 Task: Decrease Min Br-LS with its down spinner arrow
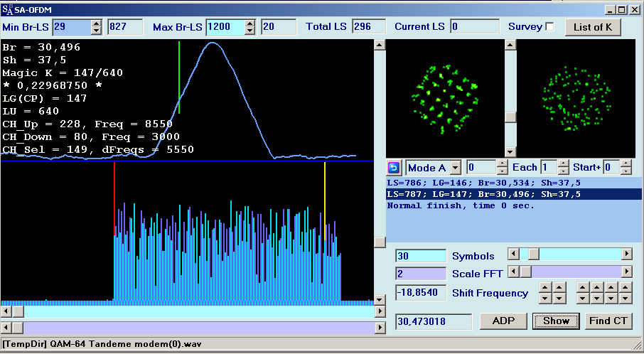pyautogui.click(x=96, y=31)
